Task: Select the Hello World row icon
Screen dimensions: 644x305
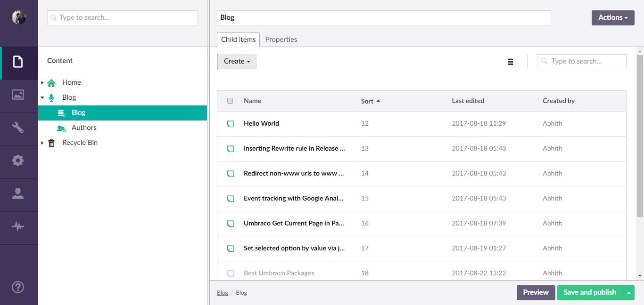Action: point(230,124)
